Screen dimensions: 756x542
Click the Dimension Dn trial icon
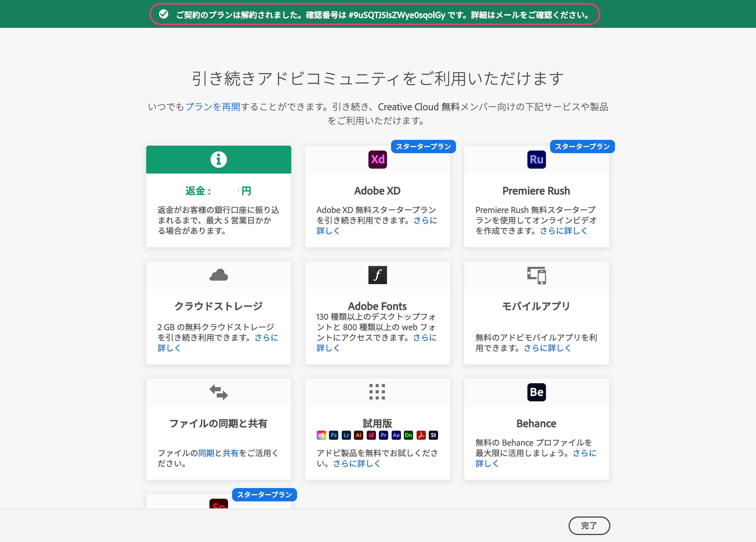pos(408,435)
